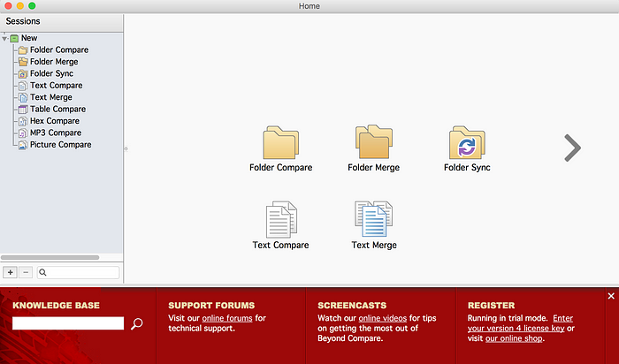619x364 pixels.
Task: Select "New" label in Sessions tree
Action: click(x=29, y=38)
